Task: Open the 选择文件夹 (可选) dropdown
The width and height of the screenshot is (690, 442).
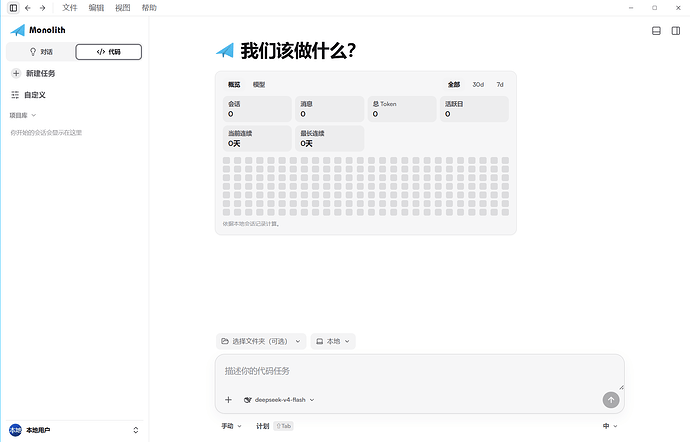Action: point(261,342)
